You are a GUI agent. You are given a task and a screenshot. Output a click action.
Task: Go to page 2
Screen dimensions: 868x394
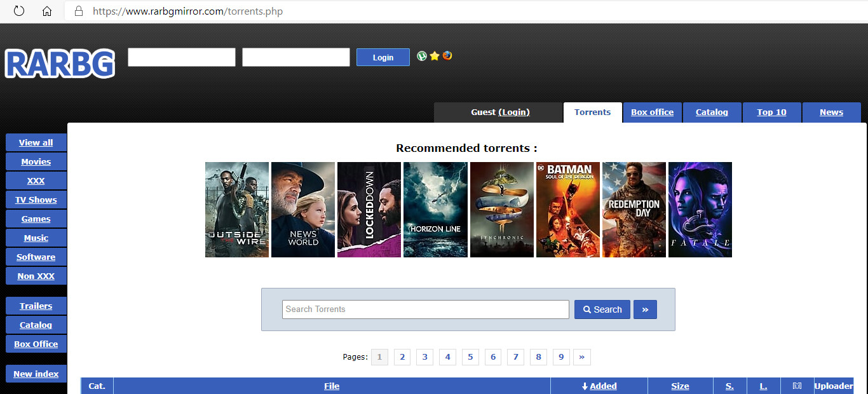click(x=402, y=357)
